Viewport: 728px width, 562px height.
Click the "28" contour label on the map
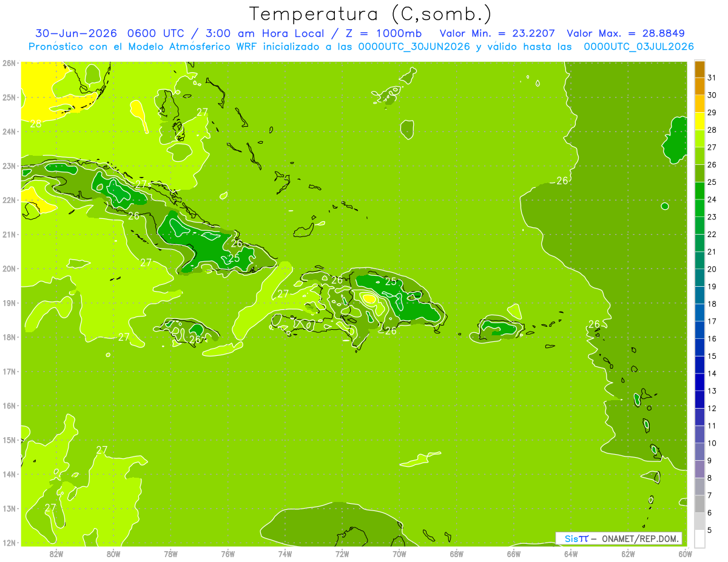[36, 124]
